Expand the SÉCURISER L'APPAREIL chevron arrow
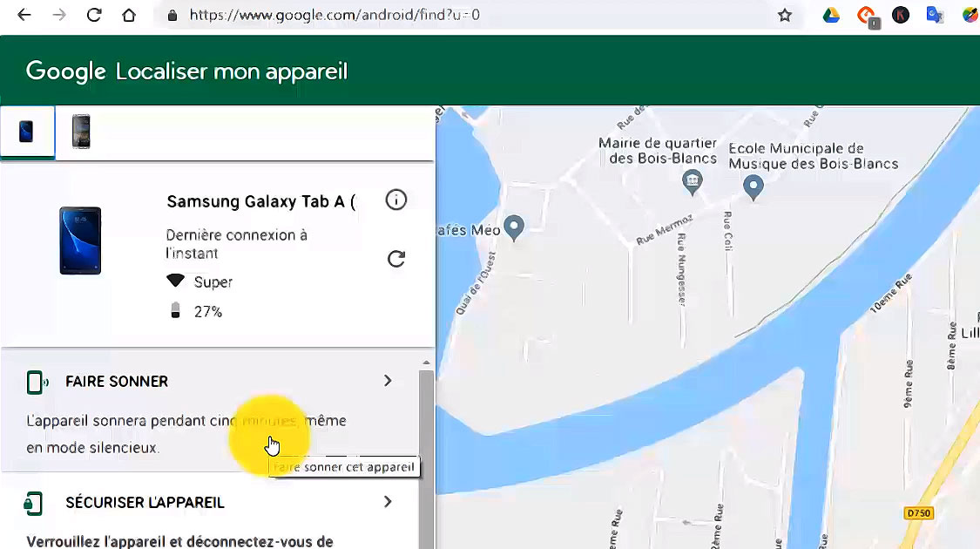Viewport: 980px width, 549px height. [x=388, y=501]
